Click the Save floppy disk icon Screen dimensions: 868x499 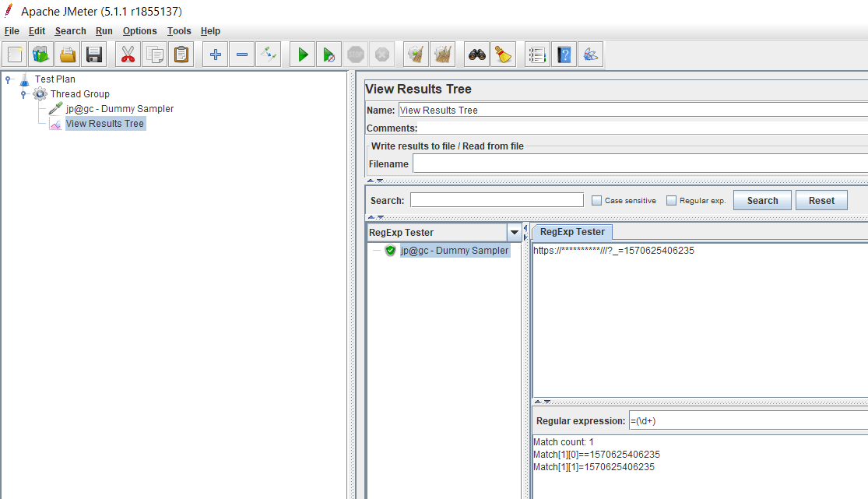tap(94, 54)
